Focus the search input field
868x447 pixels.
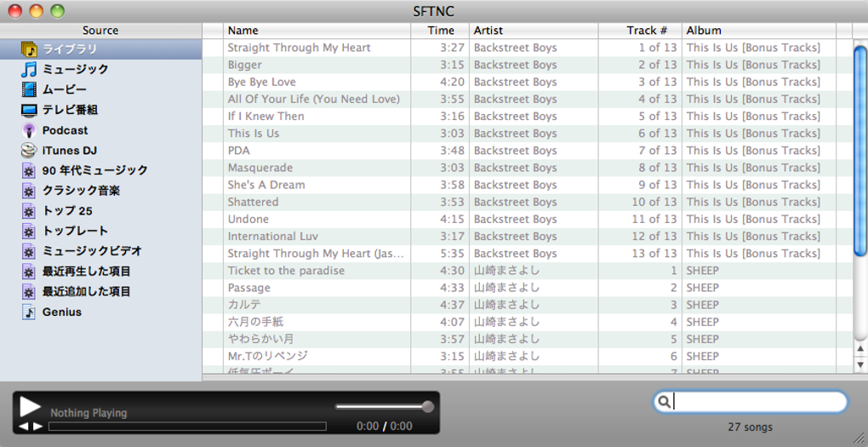[750, 402]
